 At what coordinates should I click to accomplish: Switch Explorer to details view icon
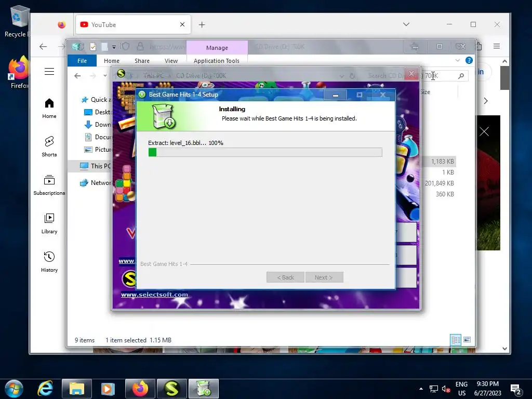pyautogui.click(x=456, y=340)
